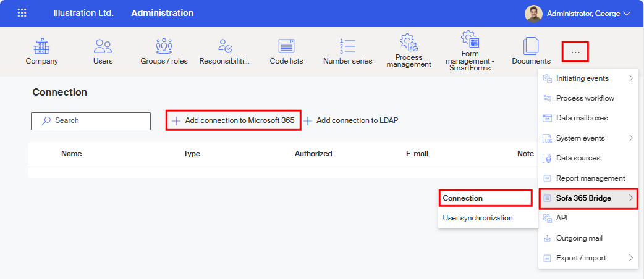Open Code lists
This screenshot has width=644, height=279.
286,51
